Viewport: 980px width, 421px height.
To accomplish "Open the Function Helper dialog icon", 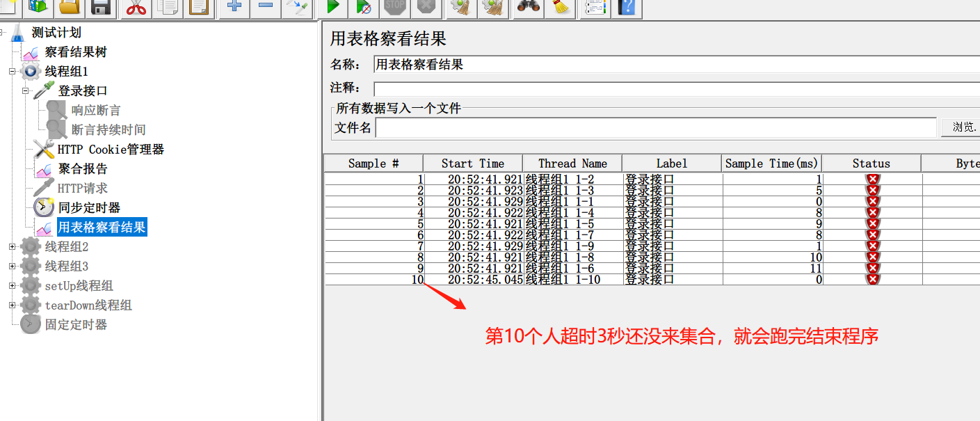I will tap(595, 8).
